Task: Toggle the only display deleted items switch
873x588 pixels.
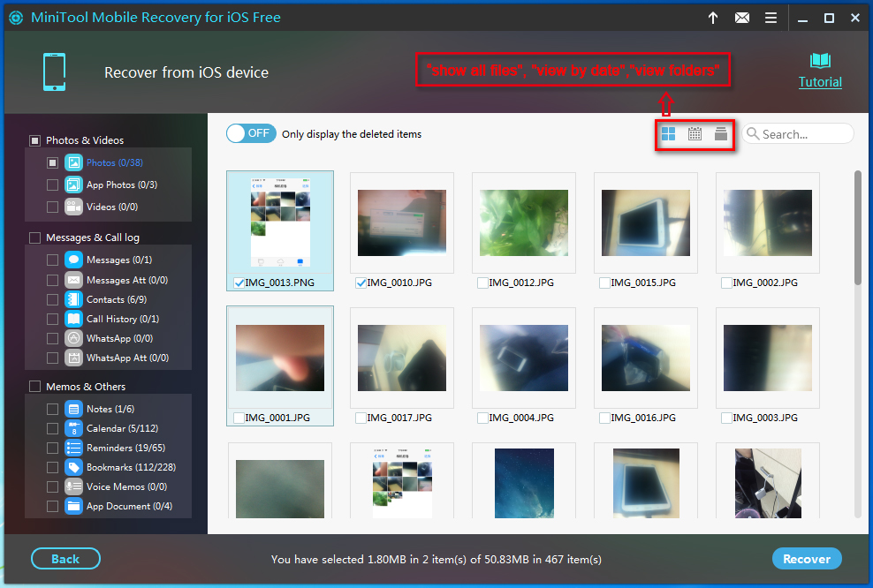Action: pos(251,133)
